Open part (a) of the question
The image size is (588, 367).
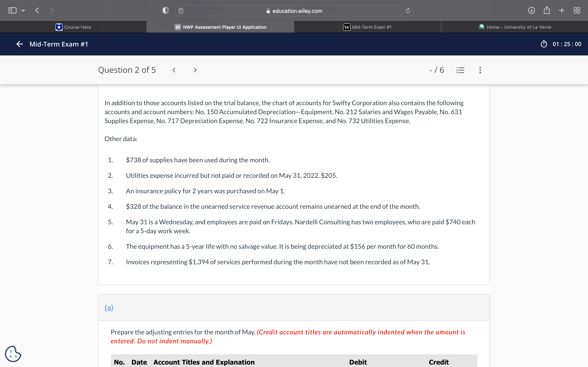(109, 308)
